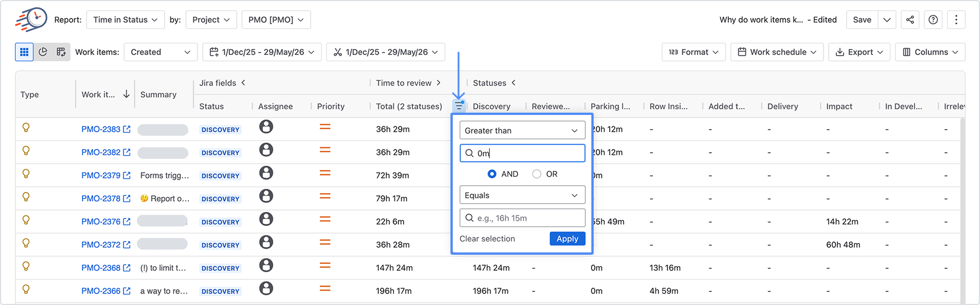The height and width of the screenshot is (305, 980).
Task: Open the Equals condition dropdown
Action: [x=523, y=195]
